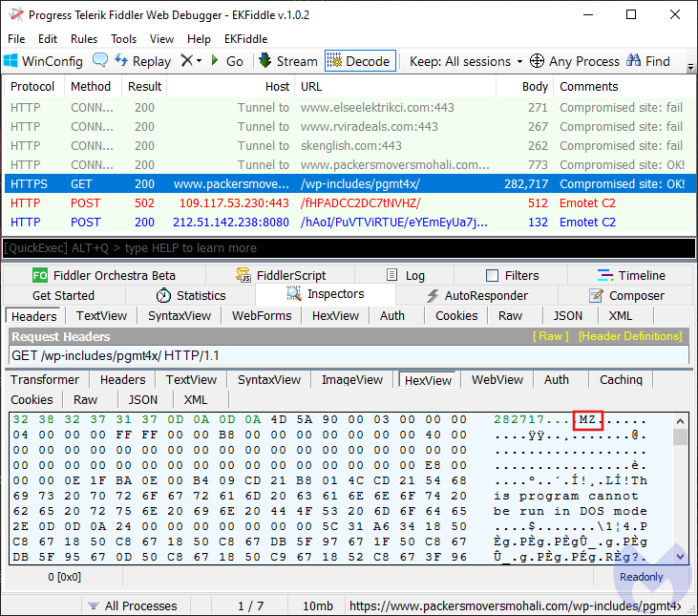Open the Header Definitions link
The width and height of the screenshot is (698, 616).
tap(630, 336)
